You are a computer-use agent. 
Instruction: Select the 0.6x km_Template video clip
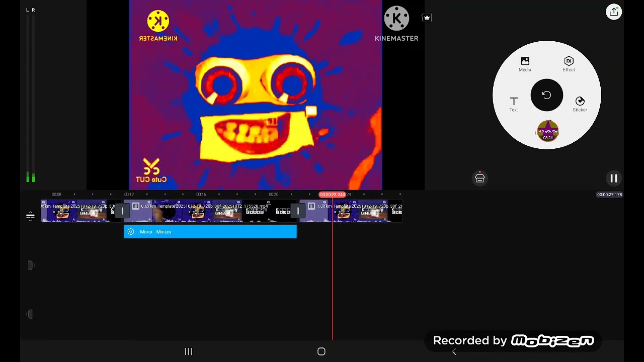(210, 212)
